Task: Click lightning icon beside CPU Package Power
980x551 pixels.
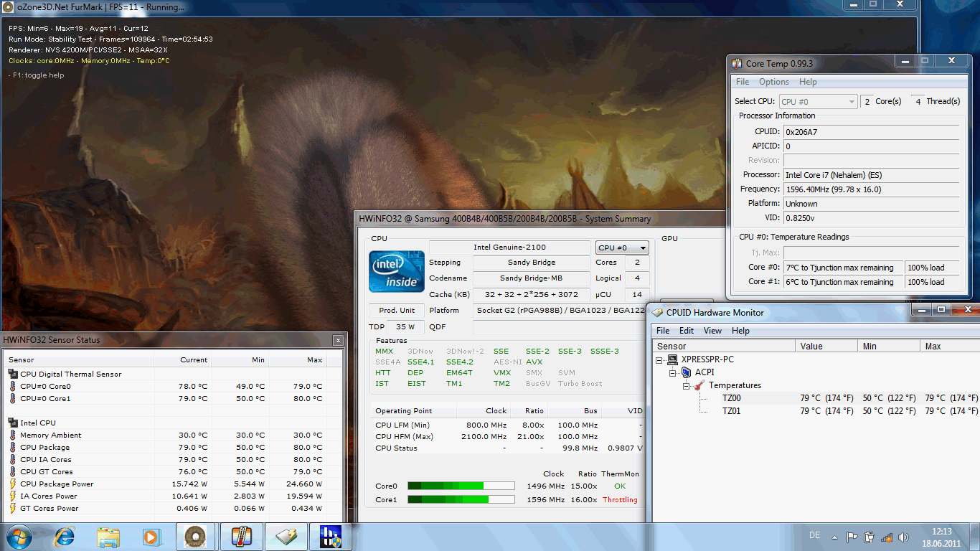Action: click(x=13, y=484)
